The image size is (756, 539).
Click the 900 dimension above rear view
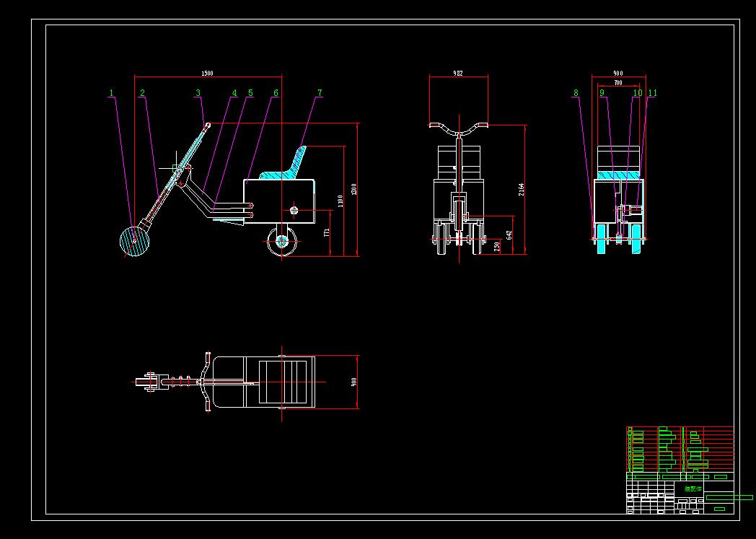617,72
